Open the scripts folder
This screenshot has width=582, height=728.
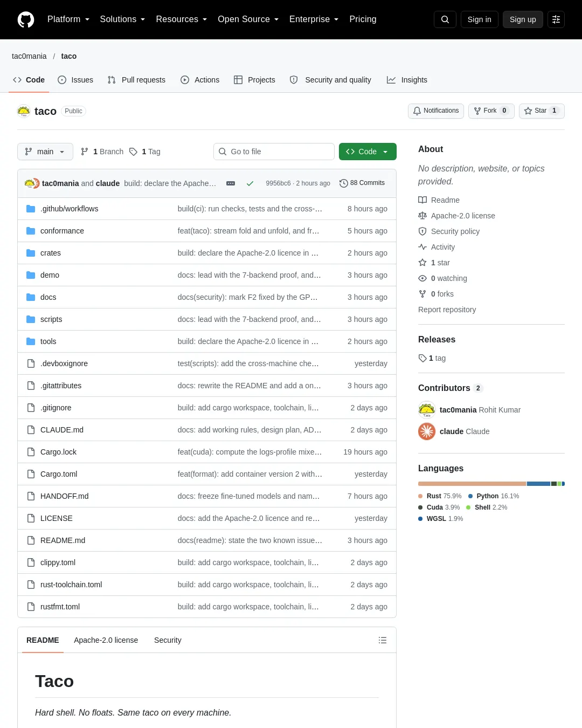51,319
